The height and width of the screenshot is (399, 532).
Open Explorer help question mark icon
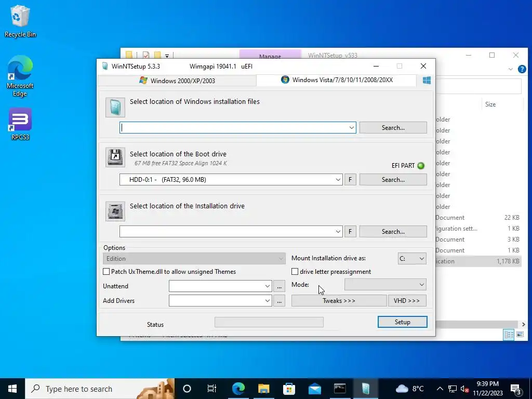[522, 69]
